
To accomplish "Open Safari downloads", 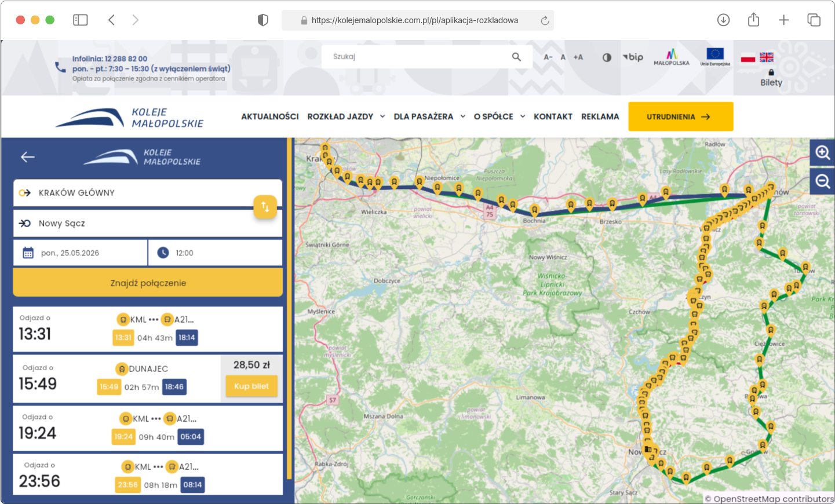I will pos(723,20).
